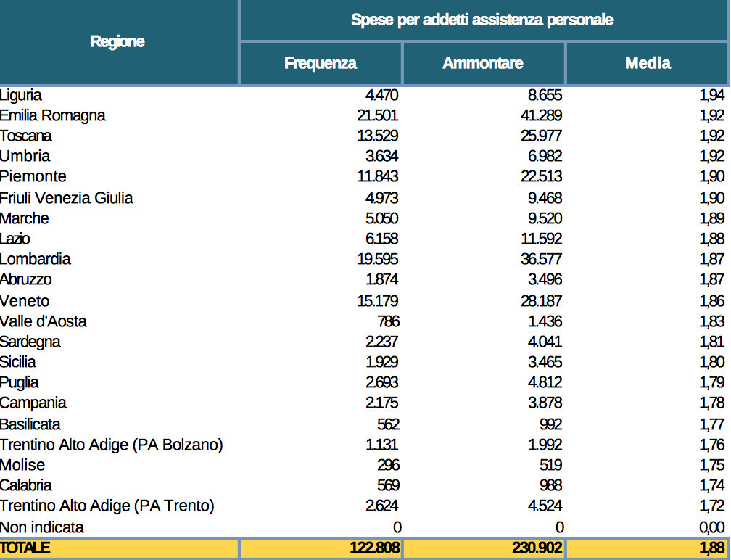Click the total average cell in TOTALE row
Viewport: 731px width, 560px height.
[648, 548]
